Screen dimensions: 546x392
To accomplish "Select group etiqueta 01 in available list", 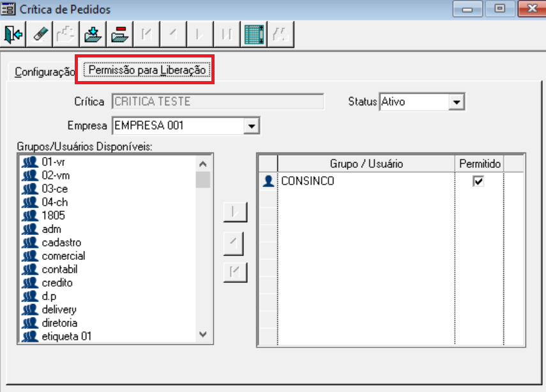I will (x=66, y=336).
